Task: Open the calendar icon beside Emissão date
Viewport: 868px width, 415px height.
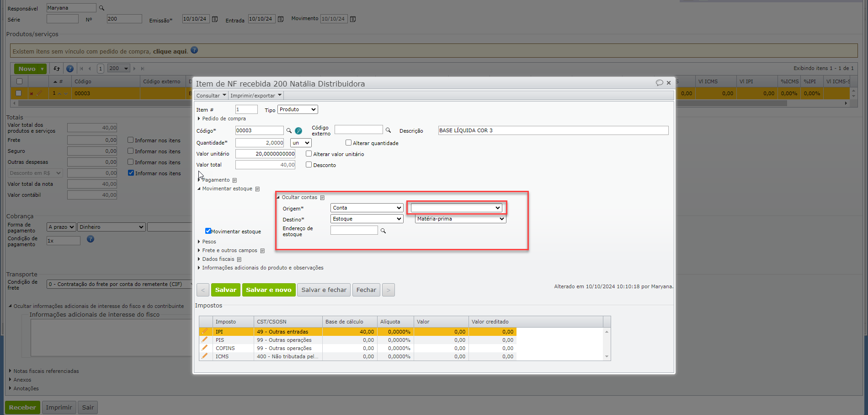Action: point(215,19)
